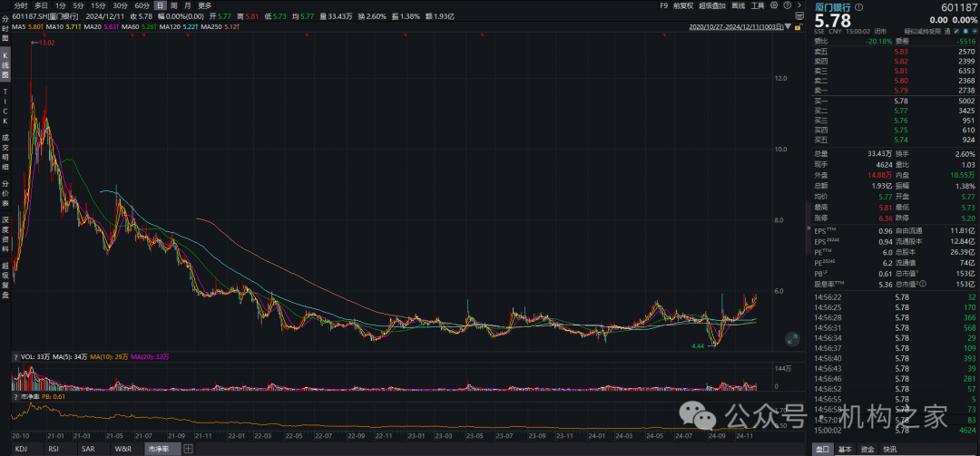
Task: Open 分时图 in the left sidebar
Action: (5, 29)
